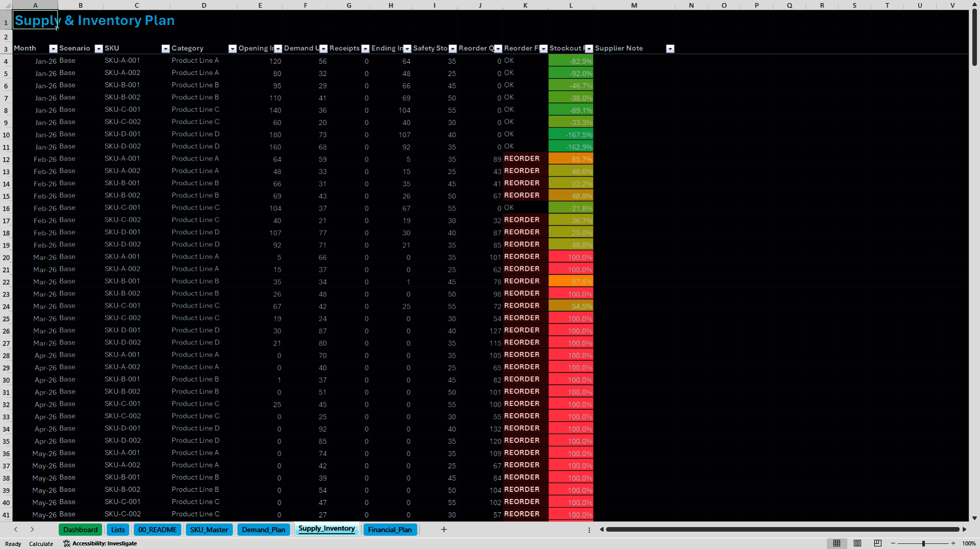This screenshot has width=980, height=549.
Task: Open the Supplier Note filter dropdown
Action: pos(670,48)
